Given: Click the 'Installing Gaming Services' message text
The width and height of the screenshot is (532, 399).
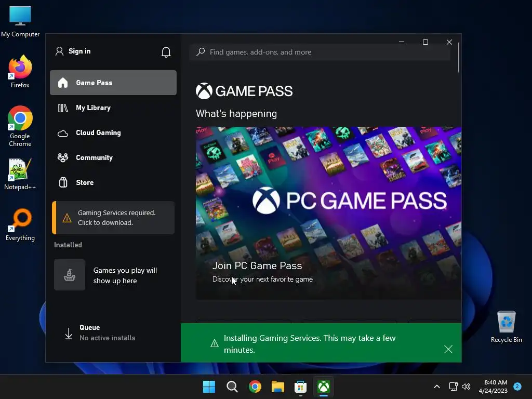Looking at the screenshot, I should (x=310, y=344).
